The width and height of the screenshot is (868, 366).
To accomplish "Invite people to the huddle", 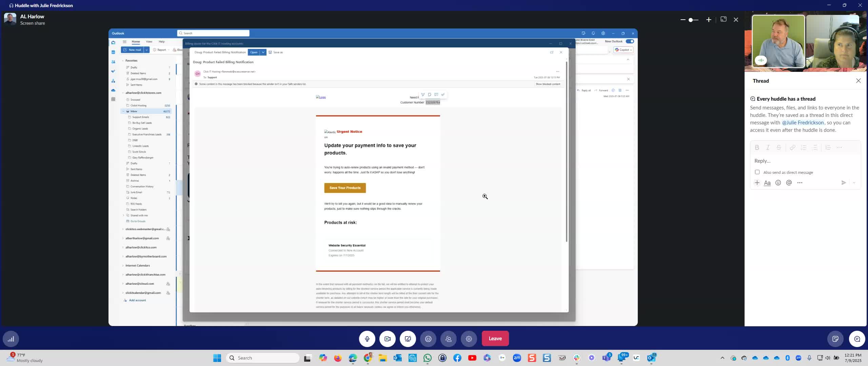I will 449,339.
